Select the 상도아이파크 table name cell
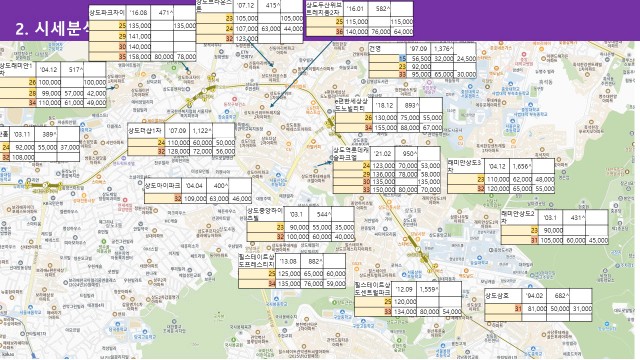 pos(163,186)
